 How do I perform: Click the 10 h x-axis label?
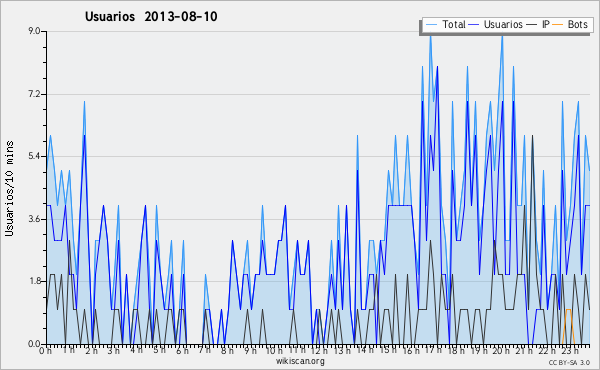[x=274, y=350]
